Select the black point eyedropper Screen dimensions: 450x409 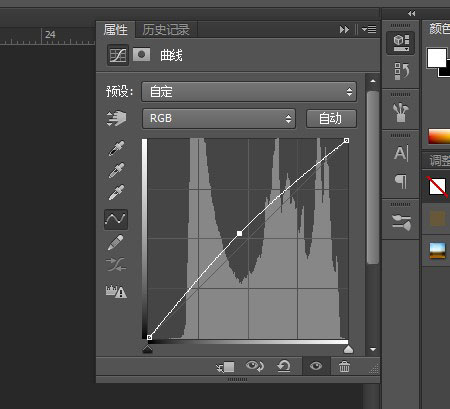tap(116, 148)
